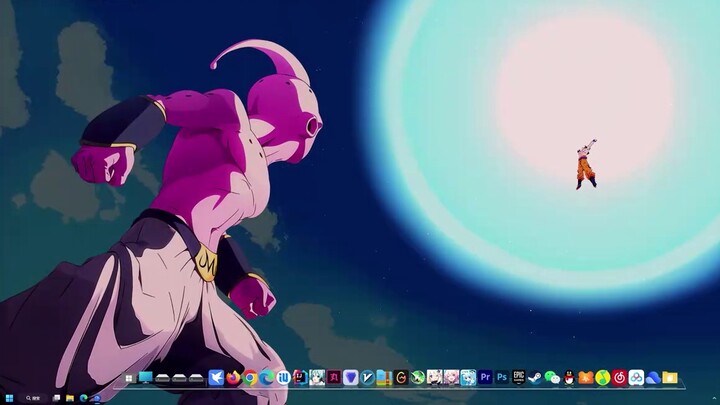Viewport: 720px width, 405px height.
Task: Expand the system tray hidden icons arrow
Action: tap(714, 398)
